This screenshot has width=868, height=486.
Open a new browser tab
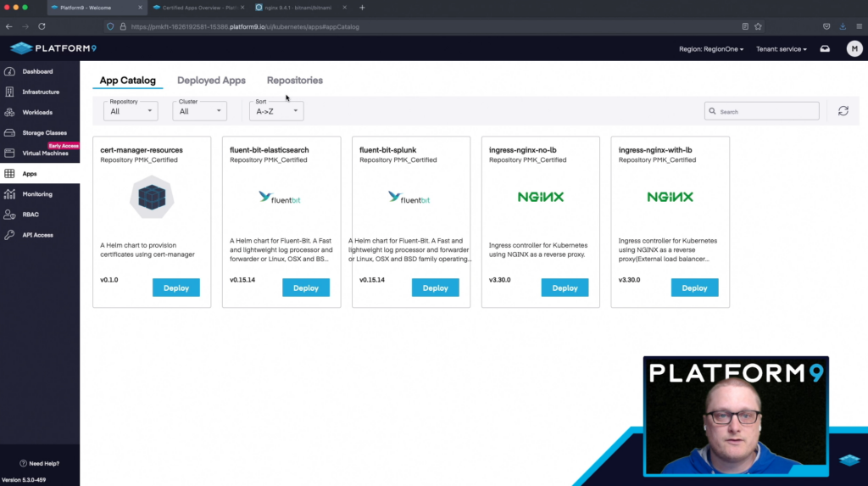pyautogui.click(x=362, y=8)
